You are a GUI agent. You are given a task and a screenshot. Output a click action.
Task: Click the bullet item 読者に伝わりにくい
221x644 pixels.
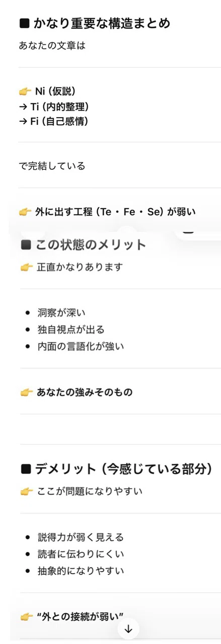tap(81, 554)
